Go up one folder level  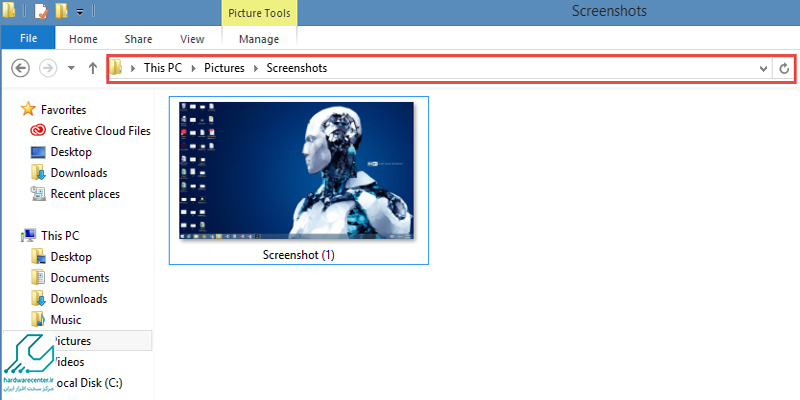click(92, 68)
